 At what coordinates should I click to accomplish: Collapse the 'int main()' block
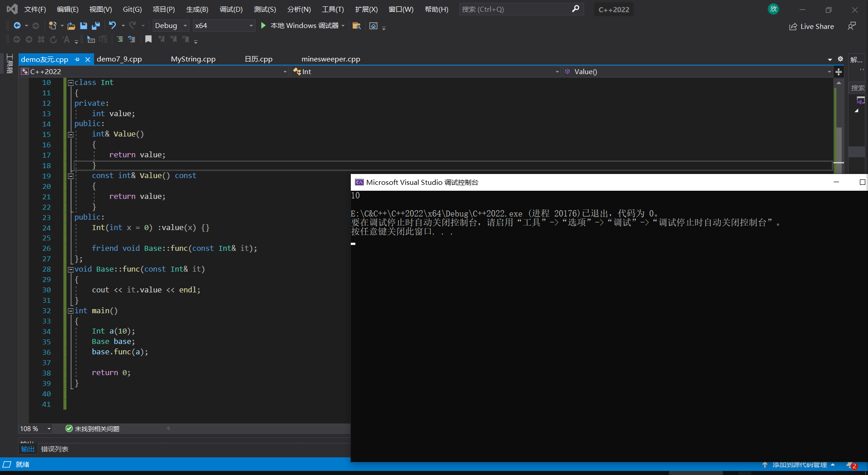(71, 311)
